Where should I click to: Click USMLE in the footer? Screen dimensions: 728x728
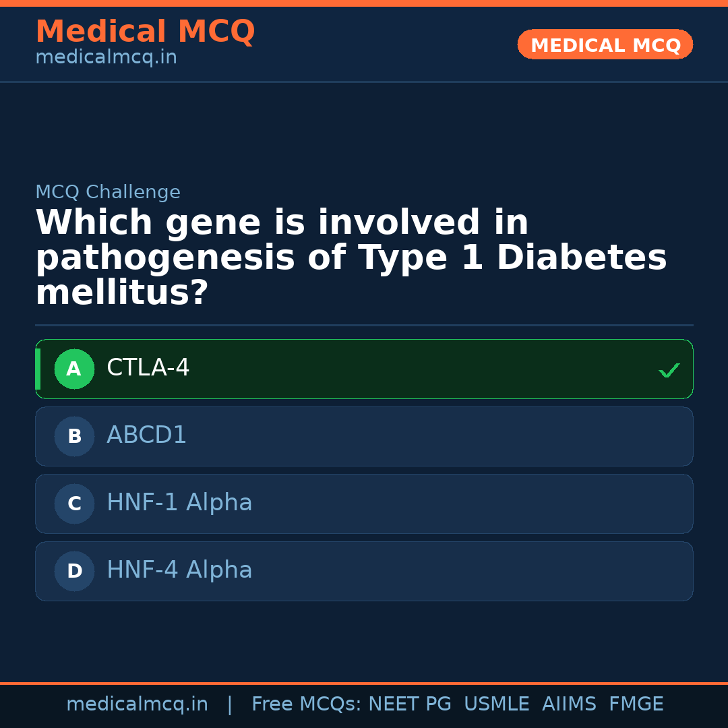pos(496,704)
